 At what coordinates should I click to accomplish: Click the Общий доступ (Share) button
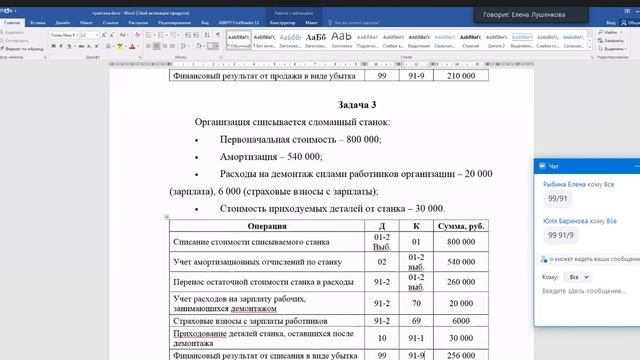[631, 22]
